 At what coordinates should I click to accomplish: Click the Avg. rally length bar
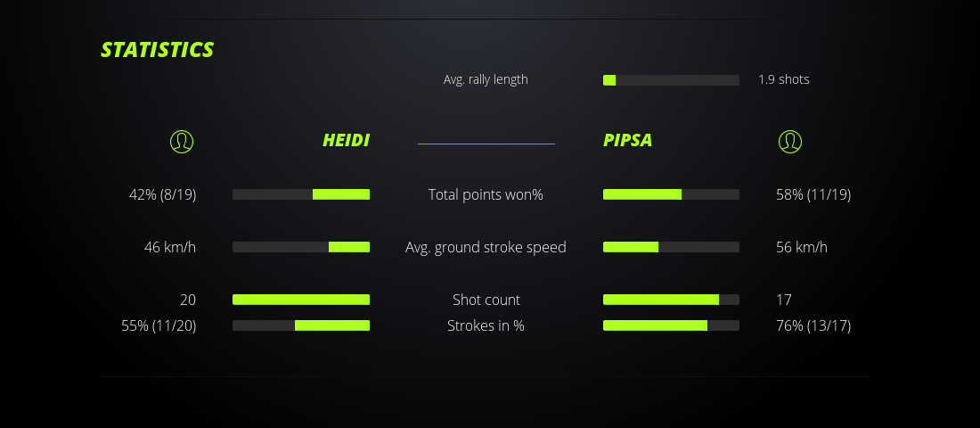coord(671,80)
